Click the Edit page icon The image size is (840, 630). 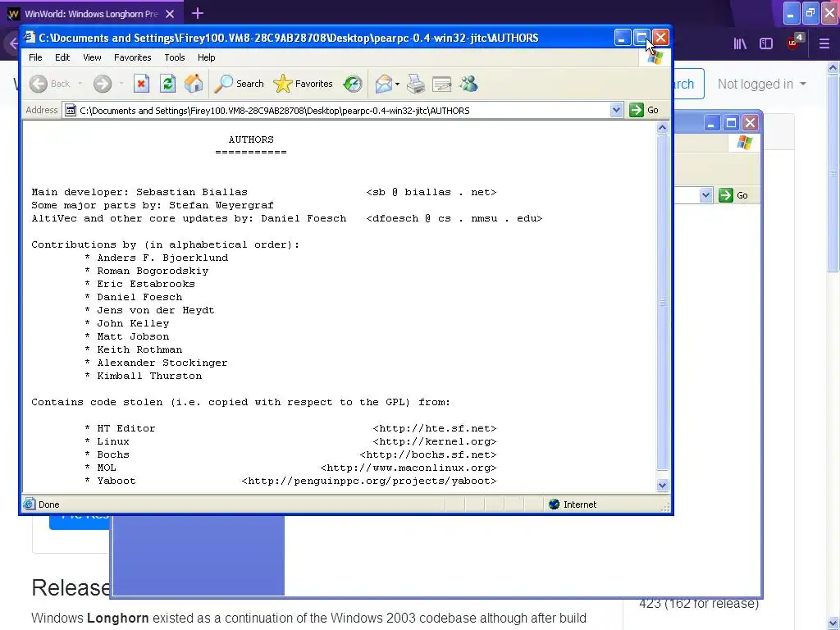click(x=442, y=84)
